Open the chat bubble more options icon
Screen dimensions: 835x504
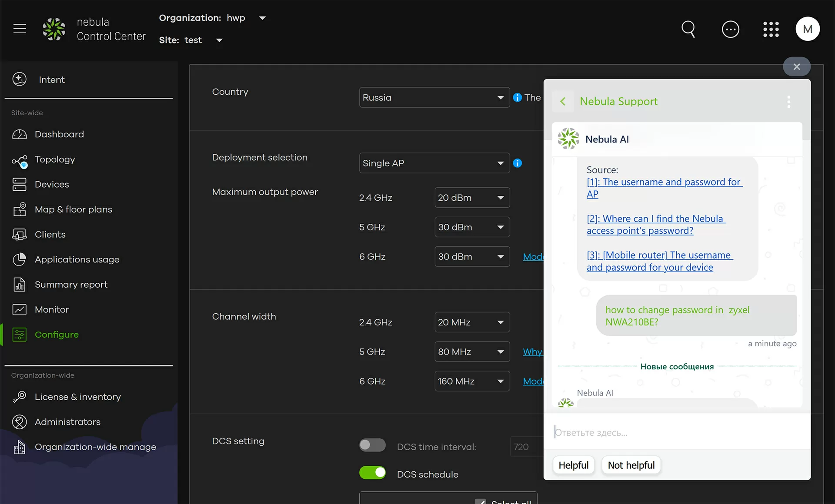[731, 29]
